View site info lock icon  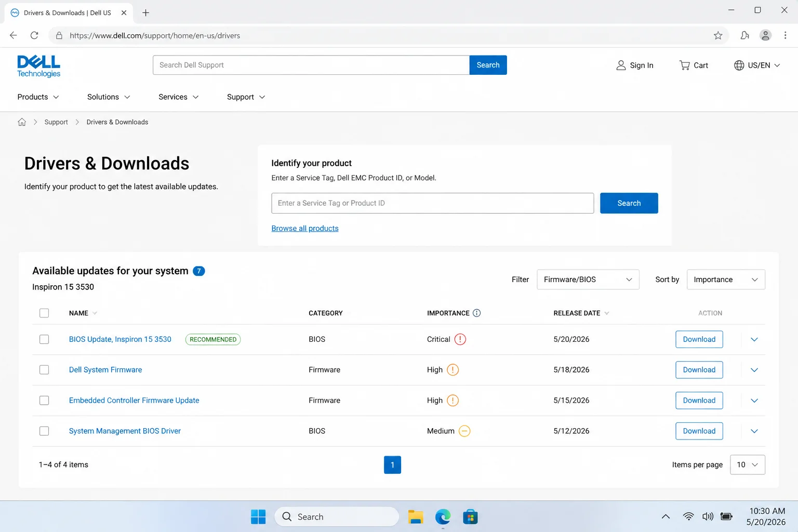(59, 35)
